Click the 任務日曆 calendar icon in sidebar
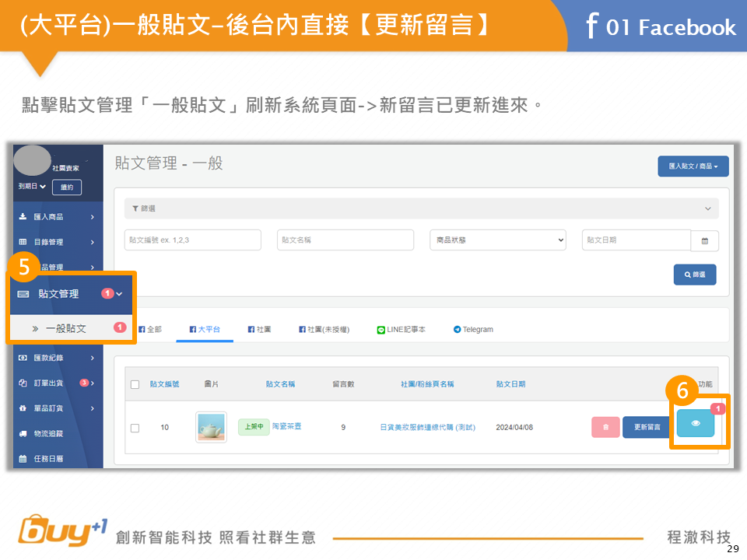Screen dimensions: 747x560 click(23, 459)
